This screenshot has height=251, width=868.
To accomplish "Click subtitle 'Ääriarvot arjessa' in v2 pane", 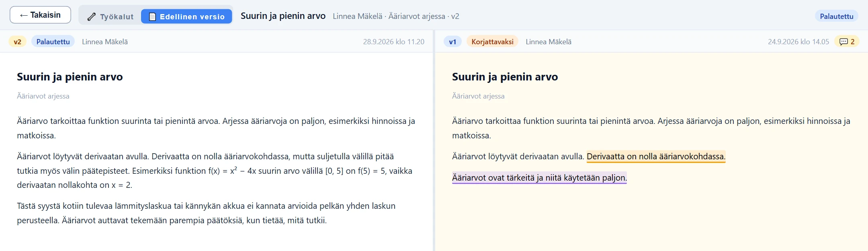I will [x=43, y=96].
